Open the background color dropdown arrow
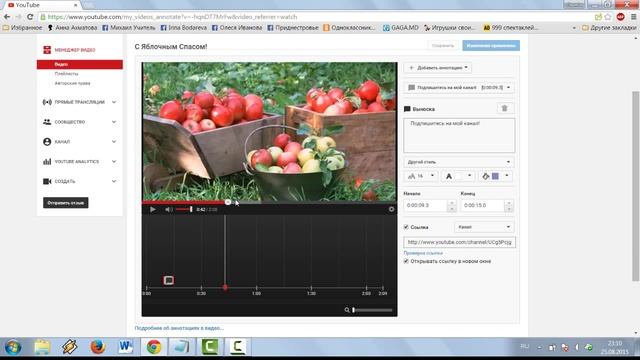Screen dimensions: 640x360 [507, 176]
